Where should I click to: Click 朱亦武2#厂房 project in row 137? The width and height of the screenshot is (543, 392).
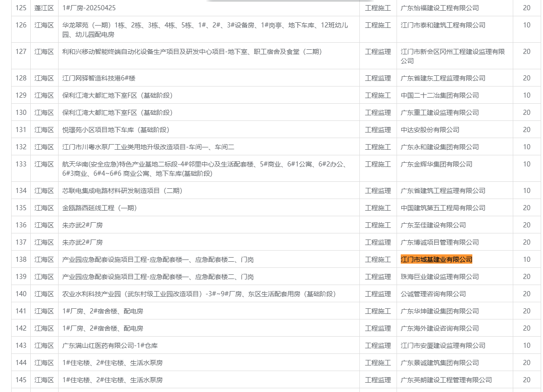(82, 242)
